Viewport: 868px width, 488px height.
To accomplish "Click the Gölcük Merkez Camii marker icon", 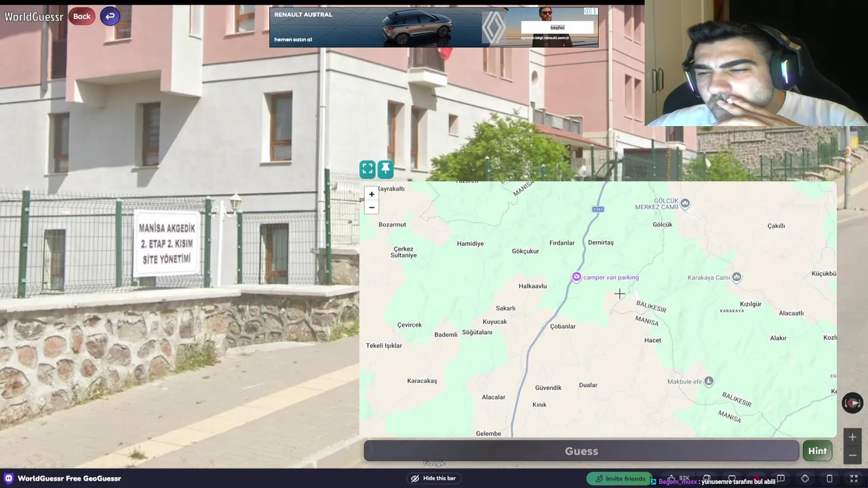I will [x=685, y=203].
